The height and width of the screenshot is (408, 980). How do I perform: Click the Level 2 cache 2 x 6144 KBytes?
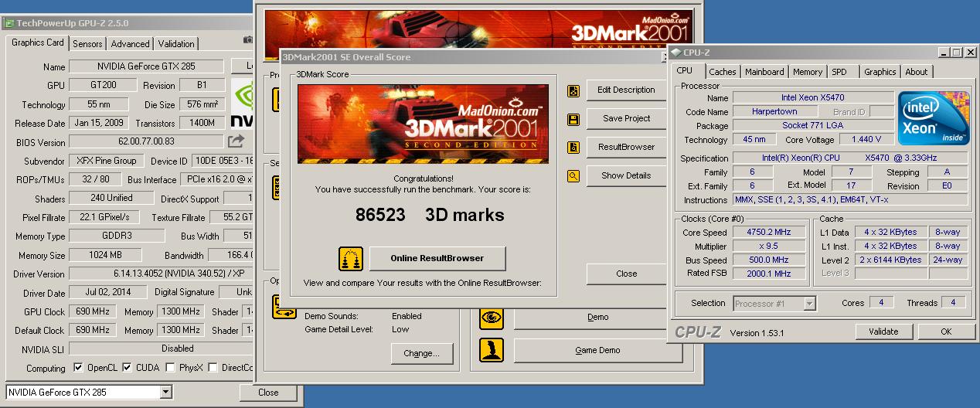tap(891, 260)
